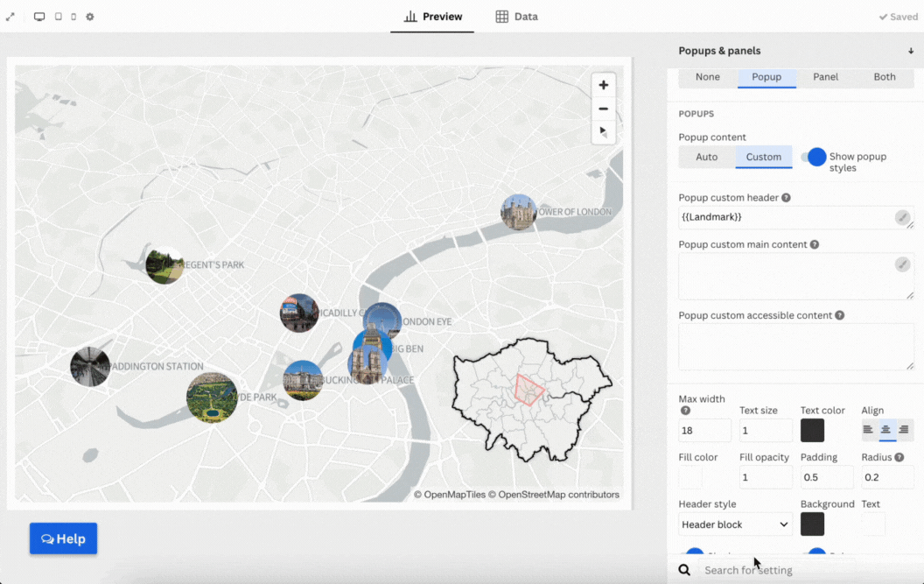The width and height of the screenshot is (924, 584).
Task: Zoom out on the map
Action: (603, 109)
